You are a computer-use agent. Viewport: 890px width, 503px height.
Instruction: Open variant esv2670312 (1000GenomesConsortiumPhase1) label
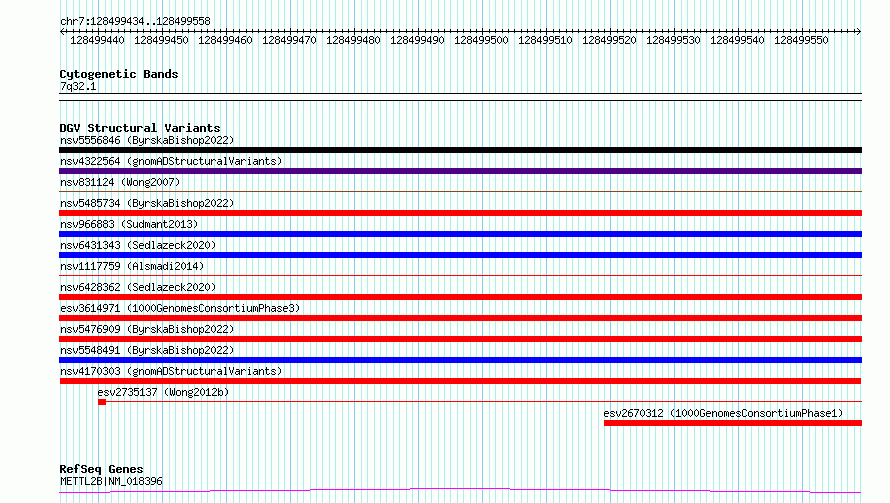723,413
